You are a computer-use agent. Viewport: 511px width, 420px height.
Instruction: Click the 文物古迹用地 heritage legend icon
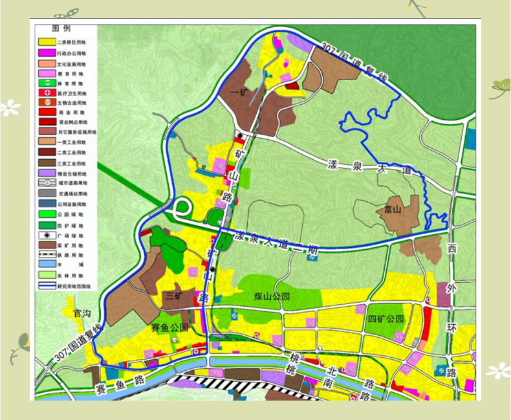pos(46,102)
